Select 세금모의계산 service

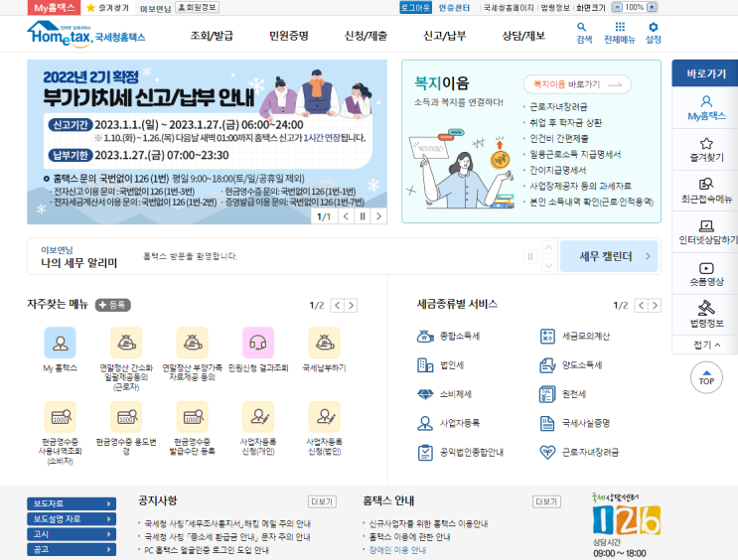574,336
